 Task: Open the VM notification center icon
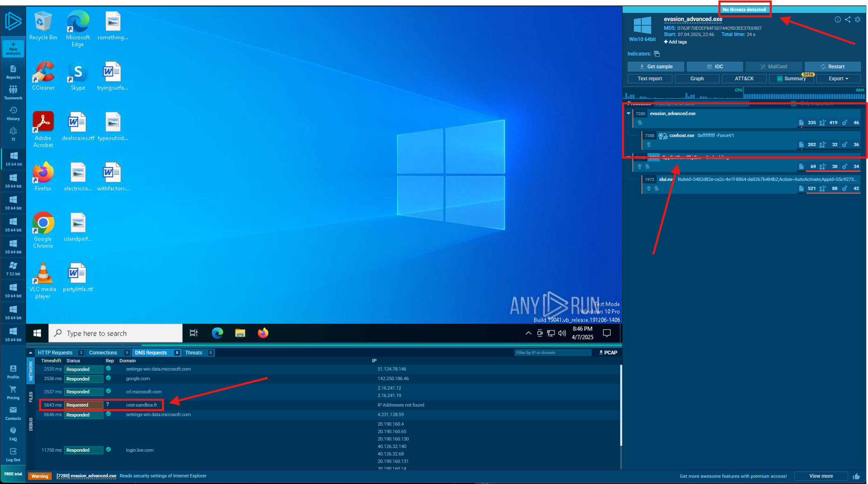[x=607, y=333]
